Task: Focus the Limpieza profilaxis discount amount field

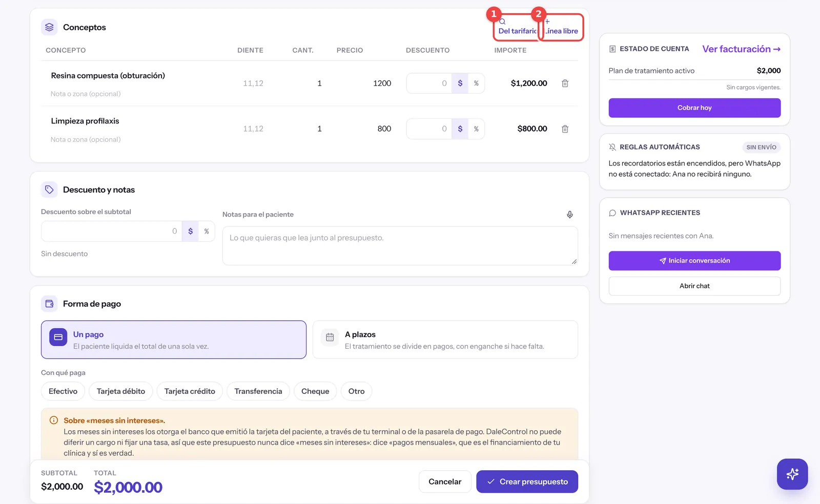Action: point(429,129)
